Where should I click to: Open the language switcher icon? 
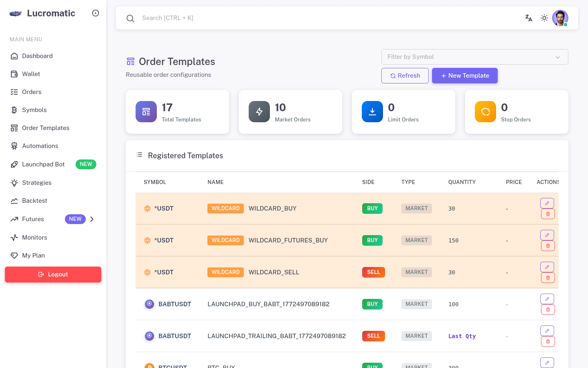pyautogui.click(x=528, y=18)
